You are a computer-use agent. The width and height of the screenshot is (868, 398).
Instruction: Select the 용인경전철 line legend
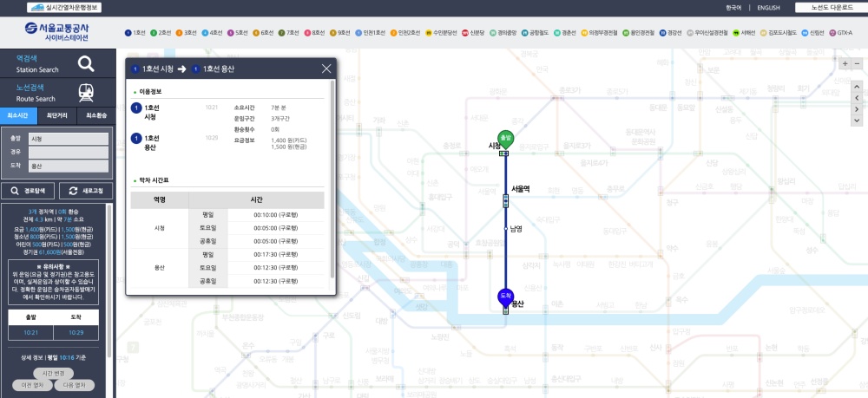(x=639, y=33)
